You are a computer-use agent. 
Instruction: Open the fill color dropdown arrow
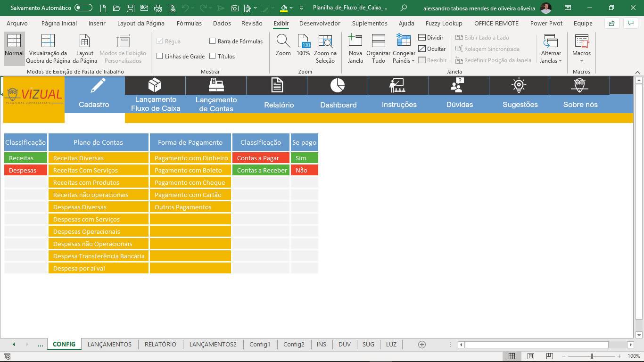pyautogui.click(x=291, y=8)
